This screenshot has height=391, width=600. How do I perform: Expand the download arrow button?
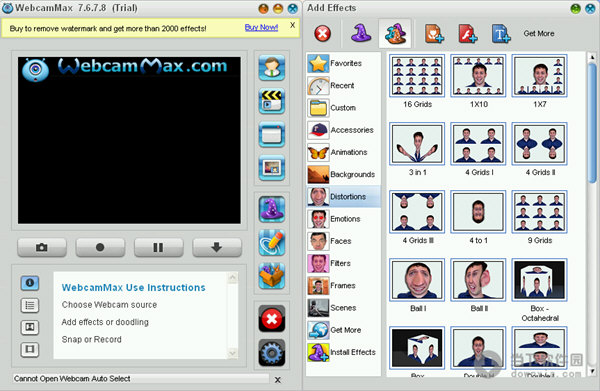point(217,248)
